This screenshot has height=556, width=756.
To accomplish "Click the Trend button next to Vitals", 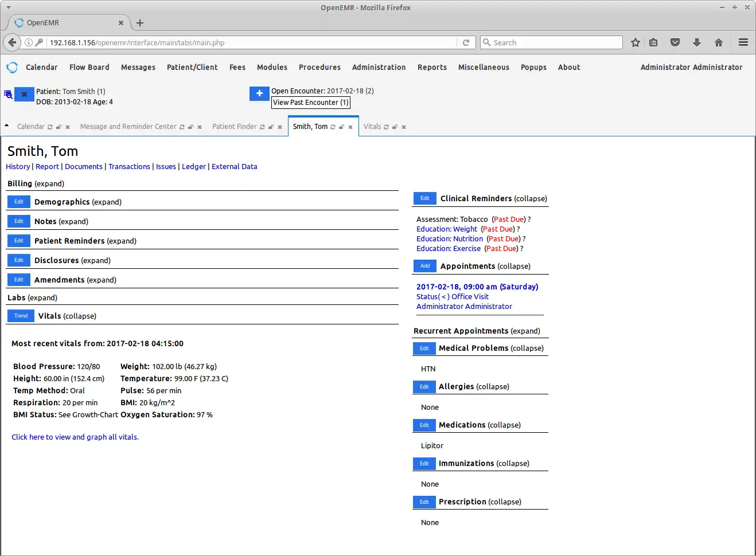I will (x=21, y=316).
